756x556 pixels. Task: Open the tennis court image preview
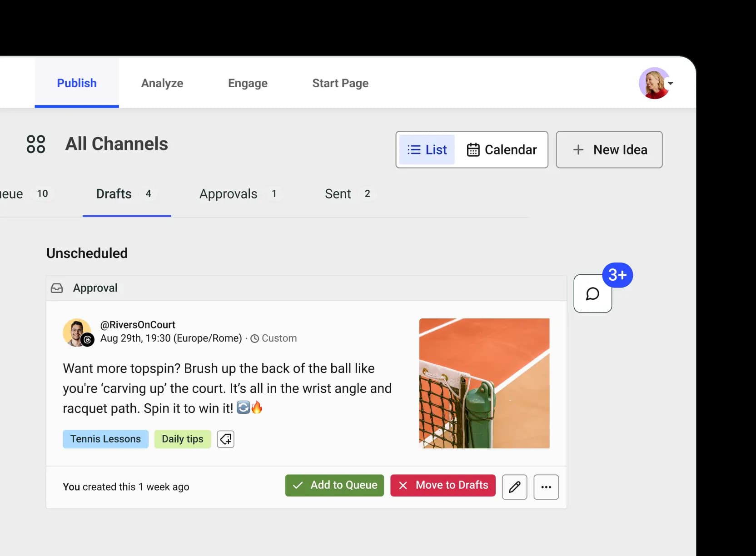[x=484, y=383]
